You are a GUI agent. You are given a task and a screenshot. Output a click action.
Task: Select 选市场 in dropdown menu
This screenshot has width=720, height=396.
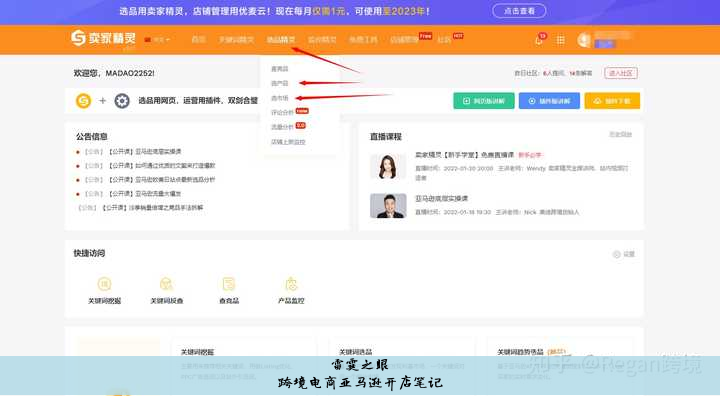[x=280, y=98]
